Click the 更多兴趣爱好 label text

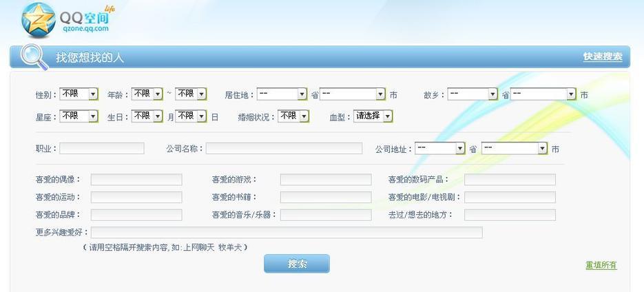[x=62, y=233]
